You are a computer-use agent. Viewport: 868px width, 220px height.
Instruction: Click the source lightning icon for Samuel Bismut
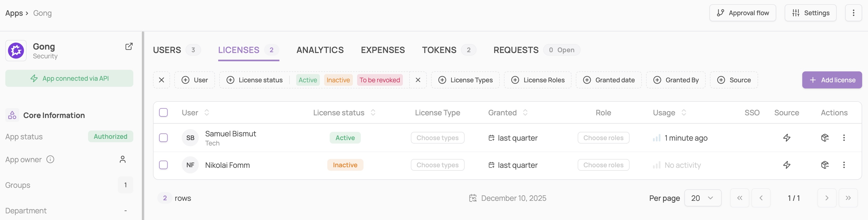click(787, 138)
